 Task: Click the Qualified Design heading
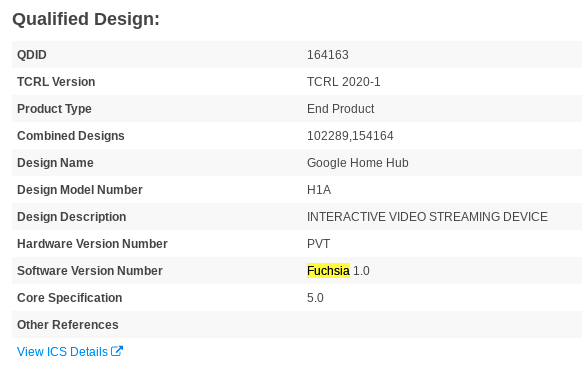coord(86,19)
